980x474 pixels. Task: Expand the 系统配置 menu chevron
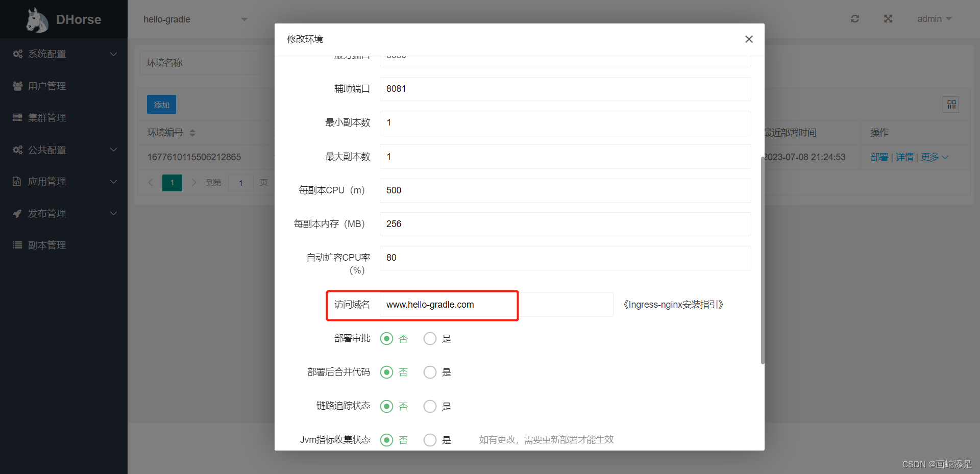(114, 54)
